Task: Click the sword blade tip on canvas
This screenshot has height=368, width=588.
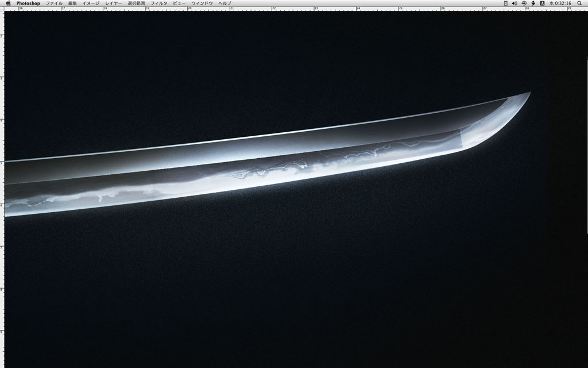Action: click(528, 93)
